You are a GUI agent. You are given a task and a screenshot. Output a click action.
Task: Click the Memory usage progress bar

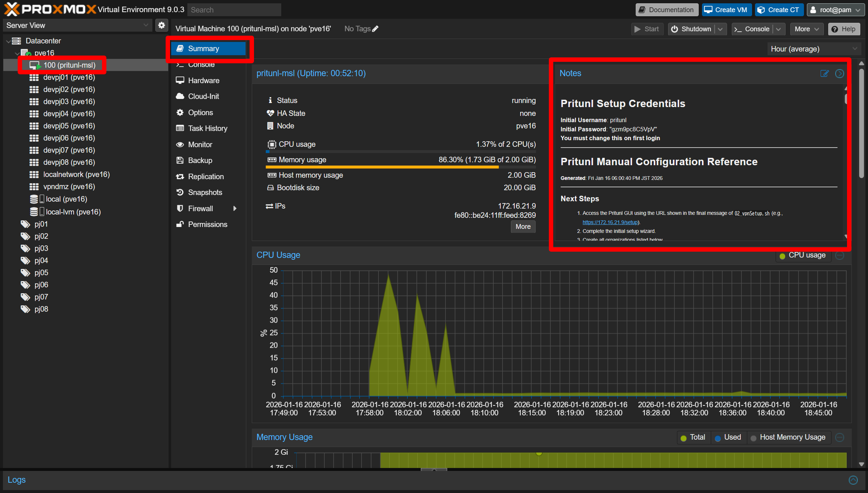401,167
